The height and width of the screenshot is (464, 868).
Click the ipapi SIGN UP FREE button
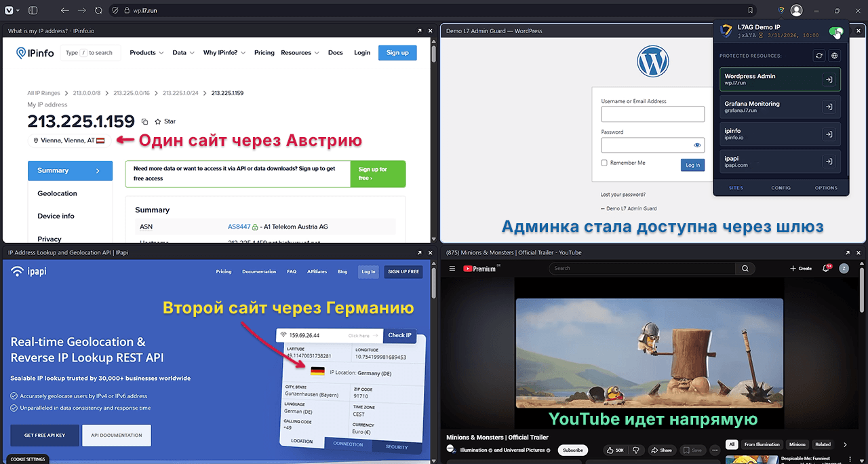click(403, 271)
